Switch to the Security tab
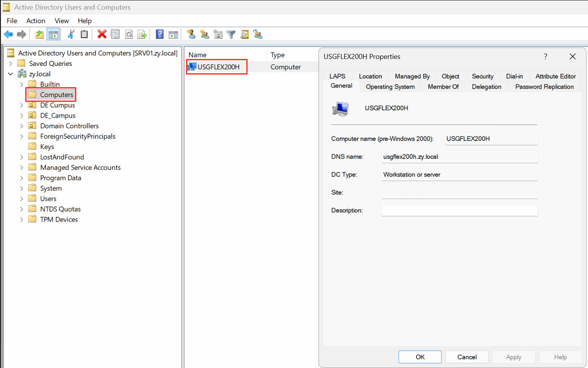 coord(483,76)
